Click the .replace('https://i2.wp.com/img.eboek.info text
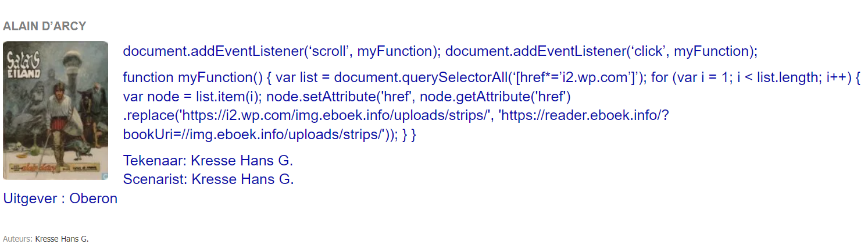 261,116
